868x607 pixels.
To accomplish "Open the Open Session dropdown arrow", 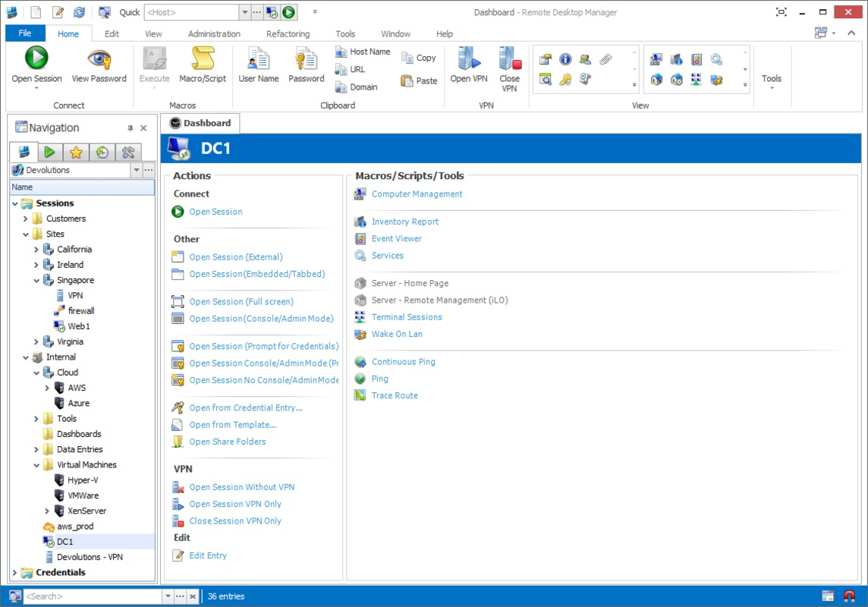I will coord(36,88).
